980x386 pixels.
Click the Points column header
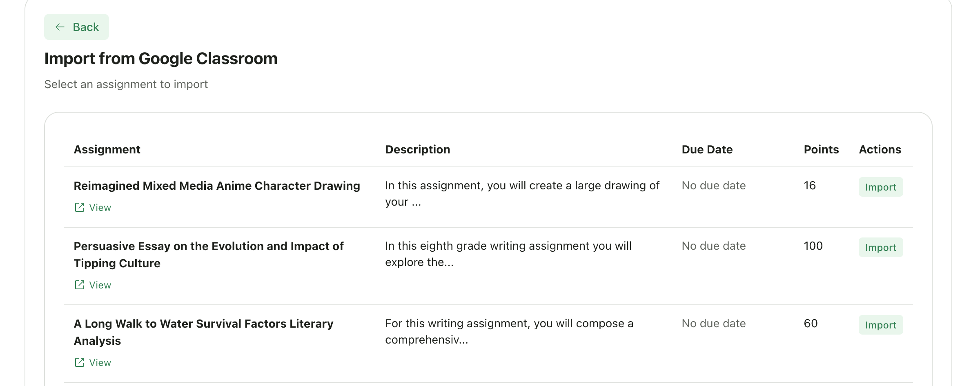(821, 149)
